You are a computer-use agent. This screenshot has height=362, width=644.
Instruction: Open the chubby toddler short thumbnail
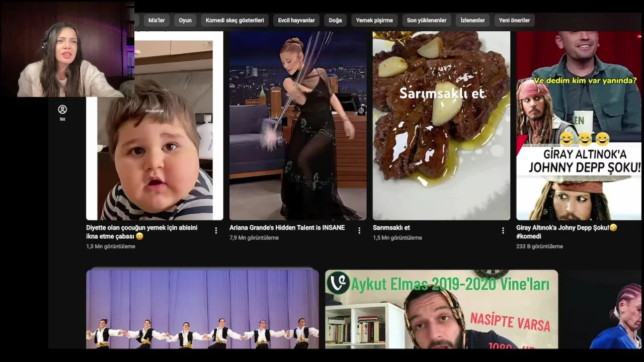coord(154,126)
